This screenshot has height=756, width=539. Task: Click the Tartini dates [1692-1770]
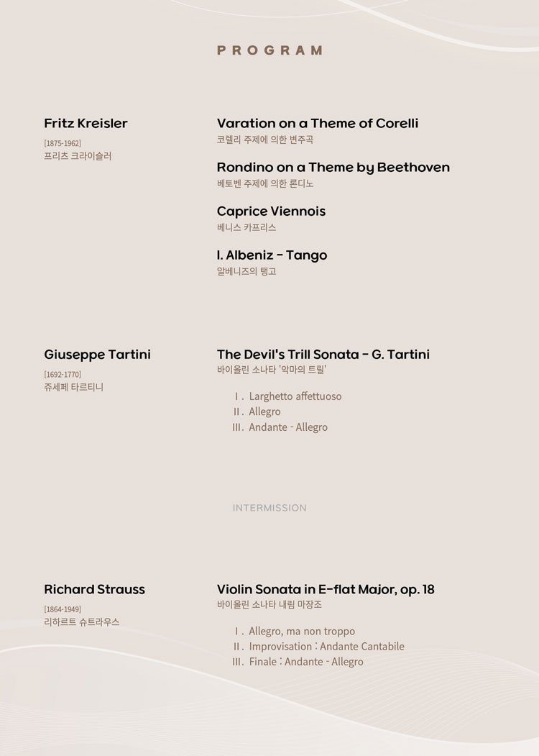tap(63, 374)
